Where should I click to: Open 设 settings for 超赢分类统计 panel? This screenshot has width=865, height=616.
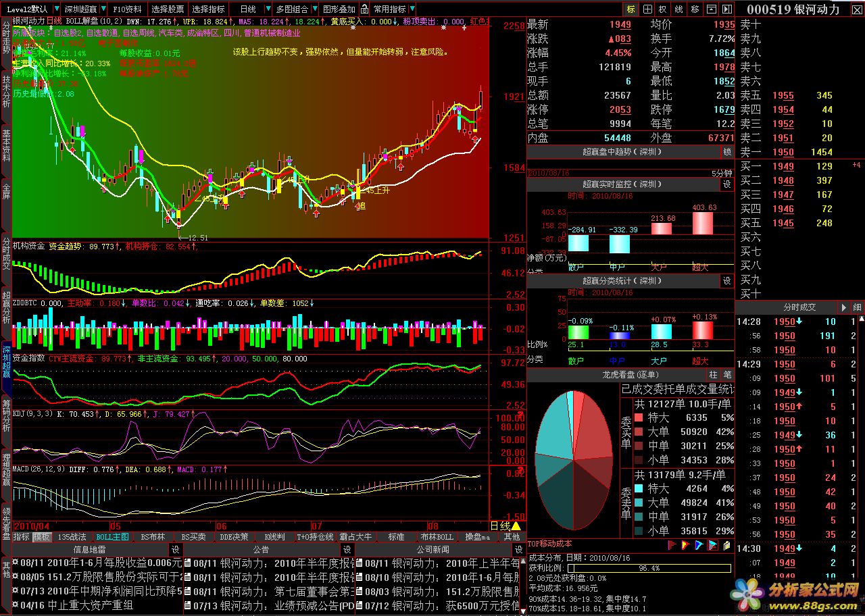[x=727, y=280]
